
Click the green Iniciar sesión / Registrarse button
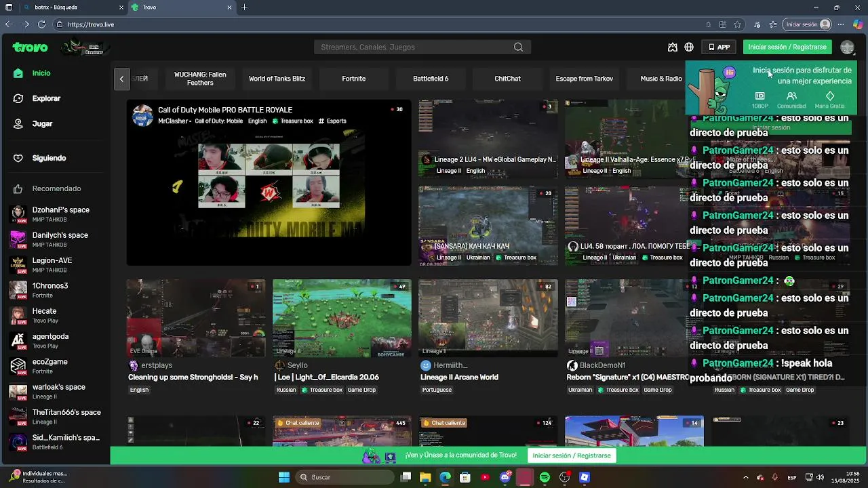tap(787, 47)
